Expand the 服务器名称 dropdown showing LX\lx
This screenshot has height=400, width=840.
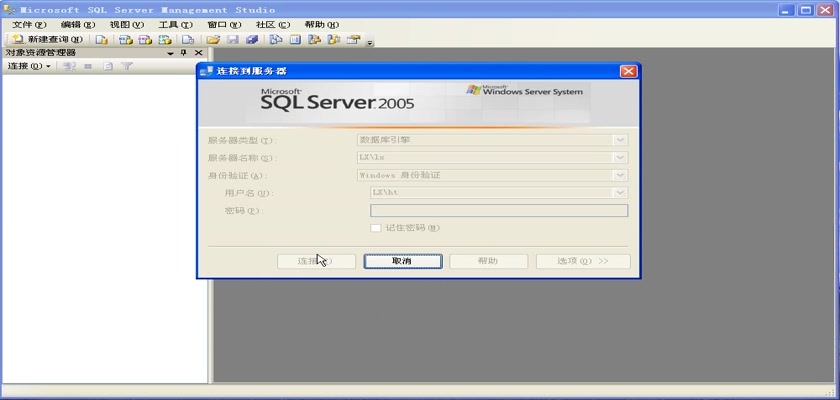click(x=620, y=157)
